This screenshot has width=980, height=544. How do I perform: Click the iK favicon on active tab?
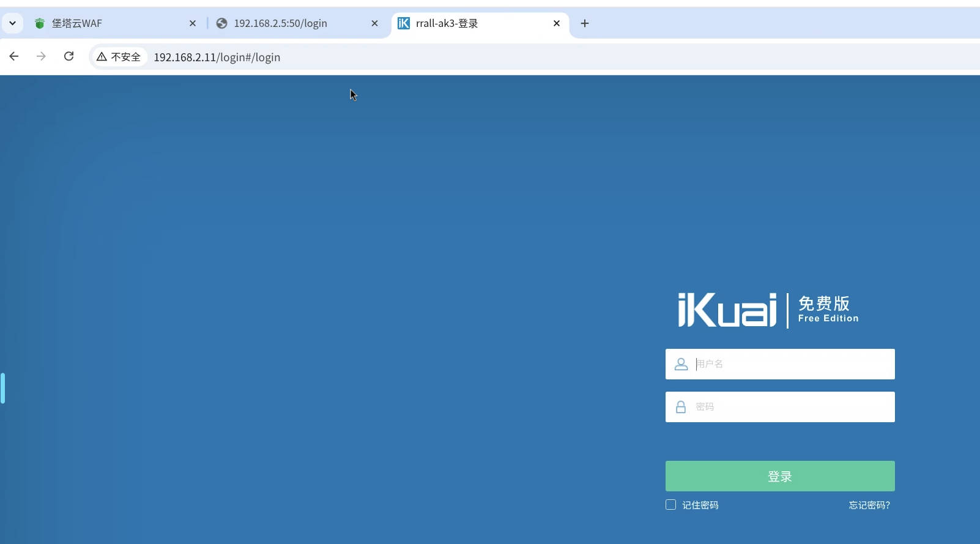404,23
